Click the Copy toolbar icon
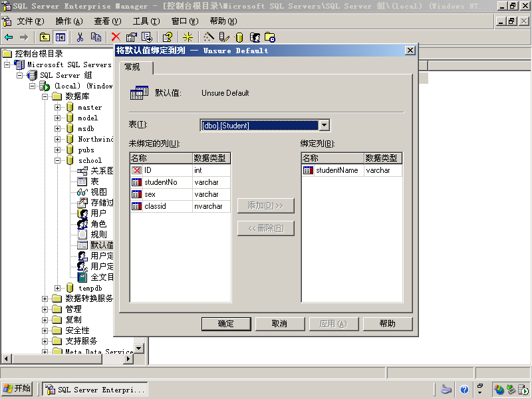 (96, 37)
